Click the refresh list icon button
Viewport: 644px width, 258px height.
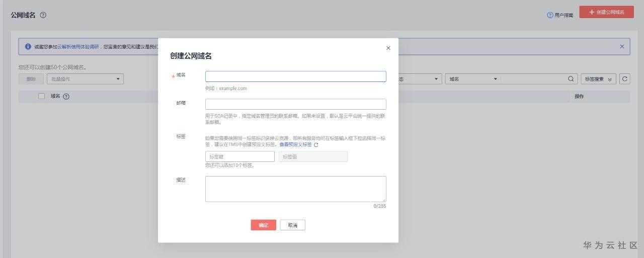625,79
